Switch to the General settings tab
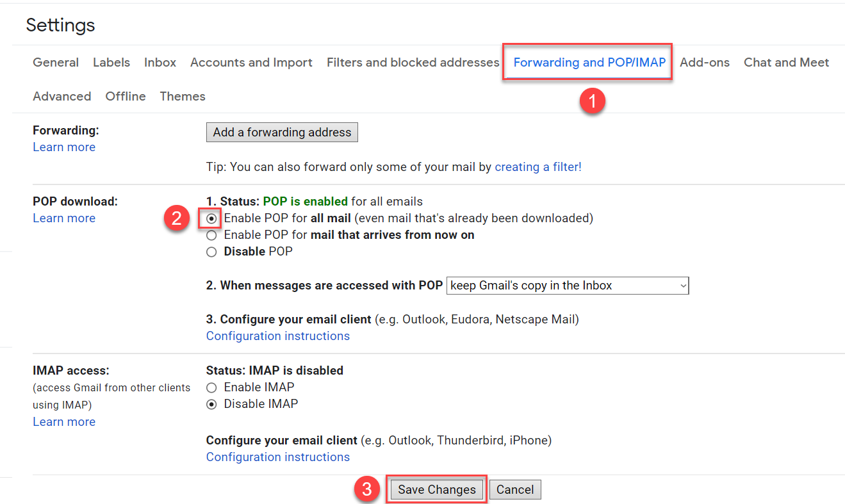This screenshot has width=845, height=504. click(56, 63)
